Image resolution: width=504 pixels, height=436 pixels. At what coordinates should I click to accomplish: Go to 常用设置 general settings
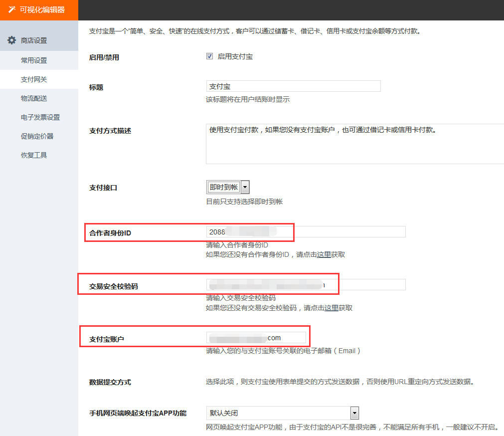pos(39,60)
